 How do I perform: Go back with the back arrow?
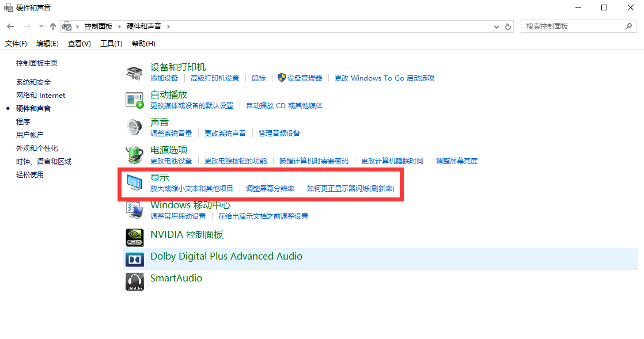[x=11, y=26]
